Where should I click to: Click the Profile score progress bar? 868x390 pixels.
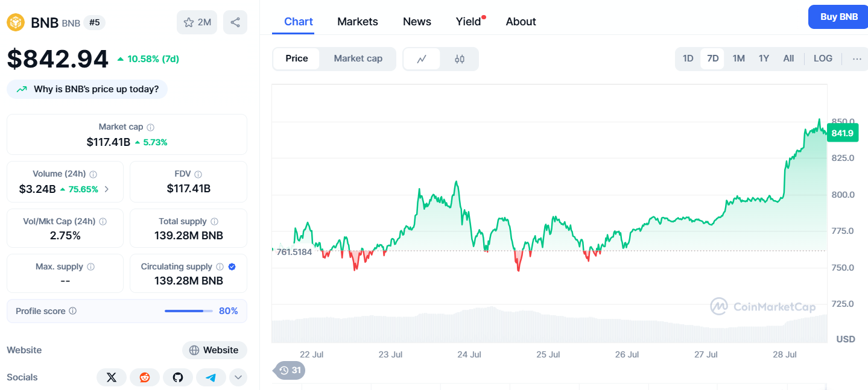[189, 311]
